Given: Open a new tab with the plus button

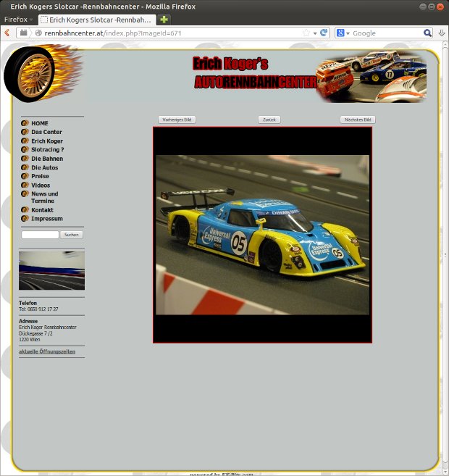Looking at the screenshot, I should (164, 20).
